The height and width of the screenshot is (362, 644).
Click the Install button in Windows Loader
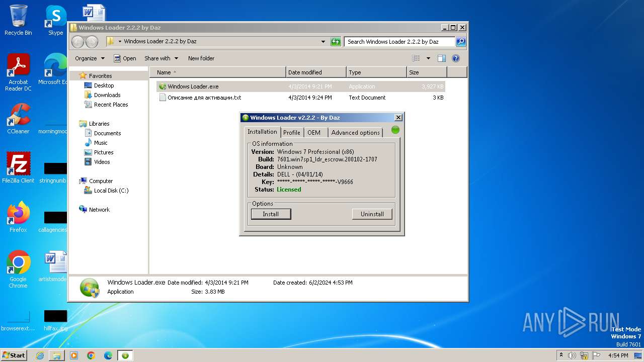click(271, 214)
